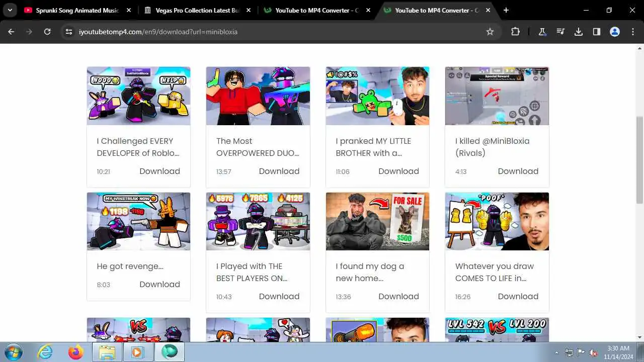Screen dimensions: 644x362
Task: Select the duration text 10:21
Action: [103, 171]
